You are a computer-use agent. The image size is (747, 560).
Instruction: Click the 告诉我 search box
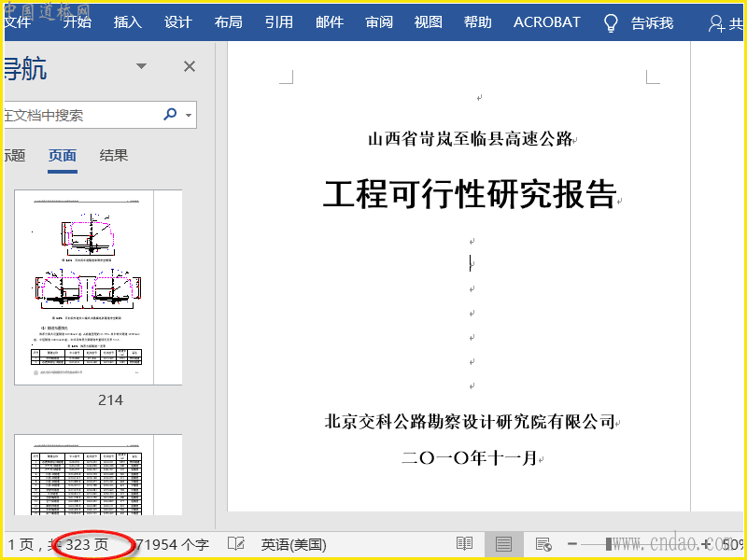(652, 22)
